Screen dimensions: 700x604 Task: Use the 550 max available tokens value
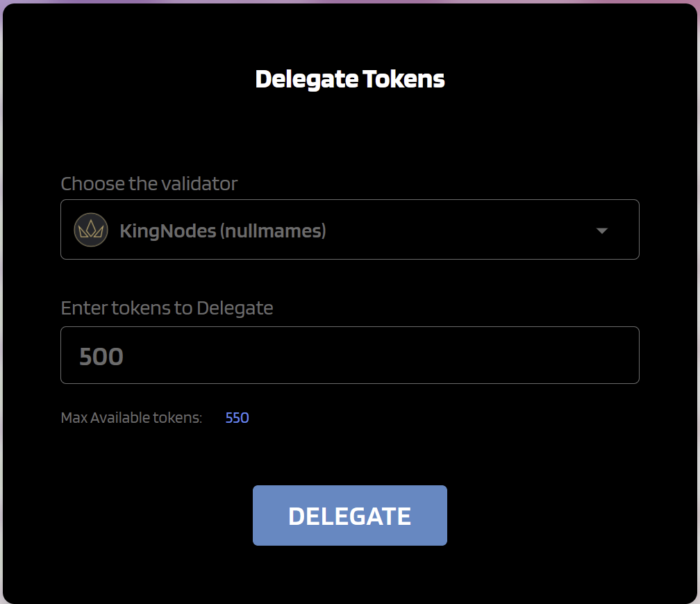237,418
